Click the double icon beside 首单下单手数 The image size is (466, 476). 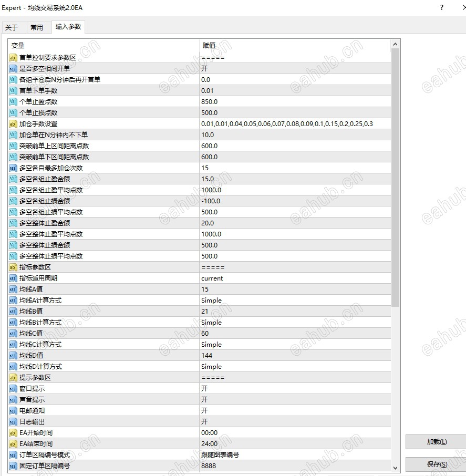pos(13,91)
